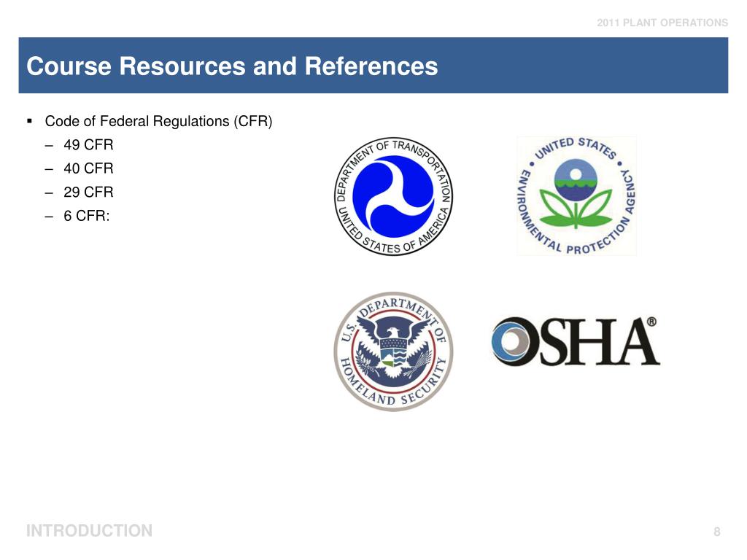Image resolution: width=747 pixels, height=560 pixels.
Task: Select 'Code of Federal Regulations (CFR)' bullet
Action: click(x=158, y=122)
